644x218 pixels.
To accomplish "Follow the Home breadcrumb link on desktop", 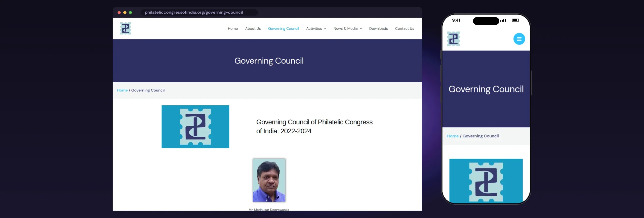I will [122, 90].
